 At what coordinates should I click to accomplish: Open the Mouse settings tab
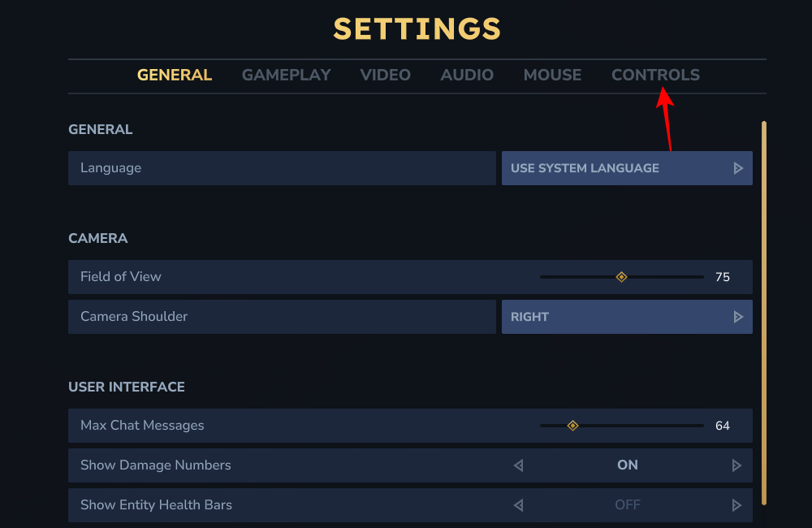click(x=552, y=76)
